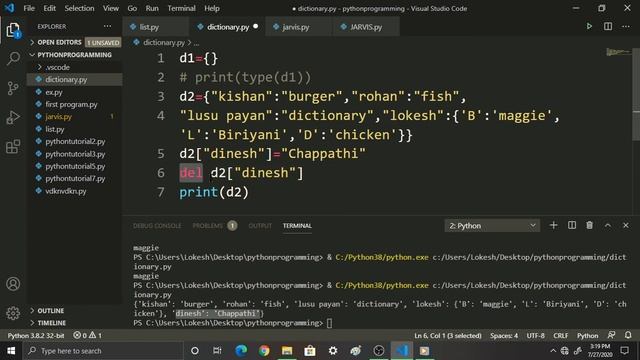Open the Explorer view in activity bar
The image size is (640, 360).
pos(13,30)
